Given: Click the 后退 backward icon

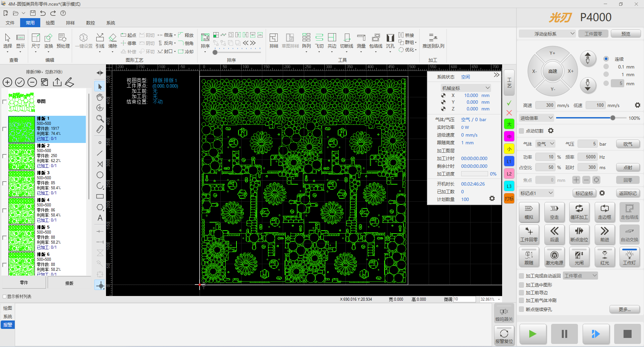Looking at the screenshot, I should 554,235.
